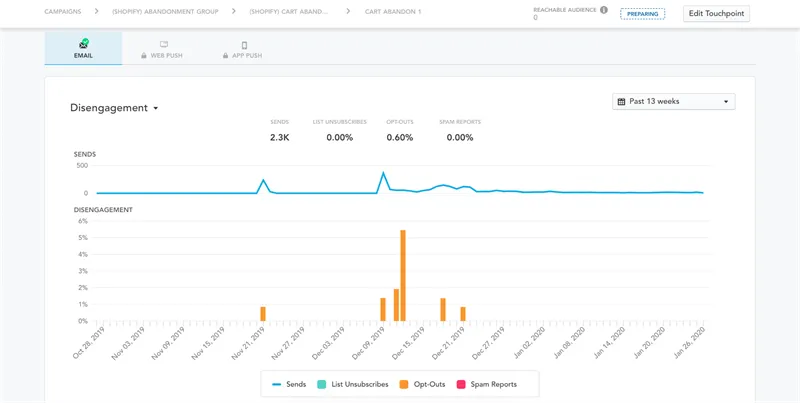This screenshot has width=800, height=403.
Task: Click the teal List Unsubscribes swatch
Action: click(x=321, y=384)
